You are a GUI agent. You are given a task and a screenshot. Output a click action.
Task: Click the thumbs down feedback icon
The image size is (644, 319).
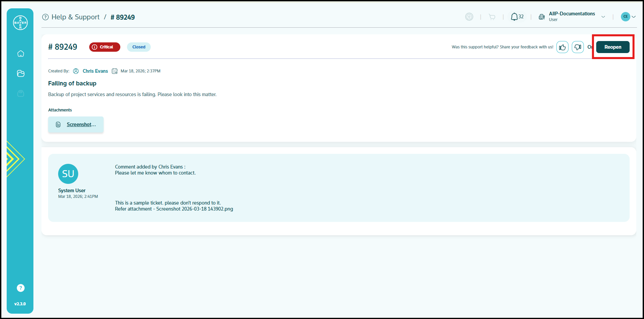578,47
